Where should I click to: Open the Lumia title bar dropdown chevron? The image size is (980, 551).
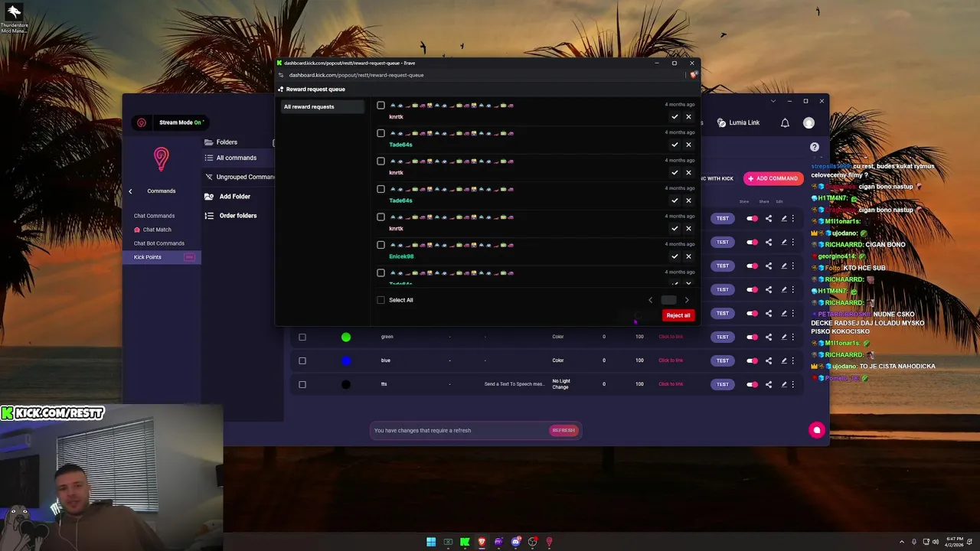[x=773, y=101]
